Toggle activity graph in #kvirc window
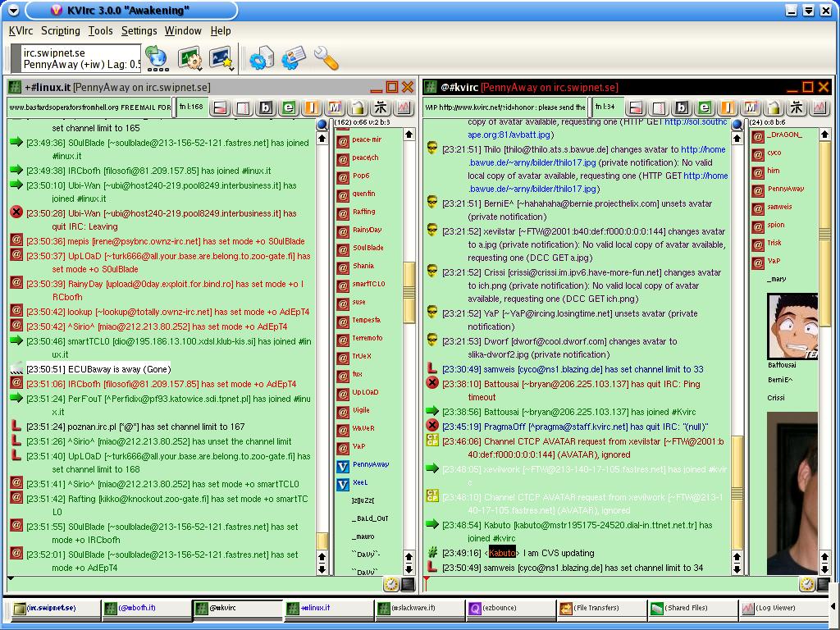Viewport: 840px width, 630px height. tap(819, 107)
